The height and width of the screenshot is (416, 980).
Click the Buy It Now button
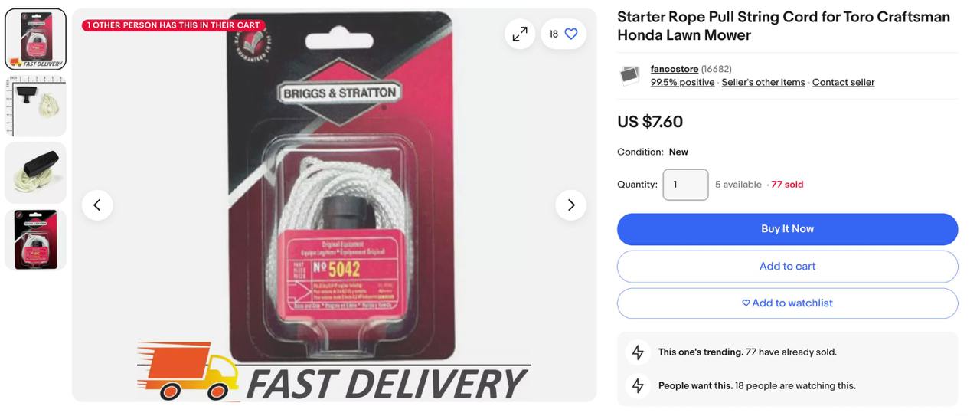point(788,229)
